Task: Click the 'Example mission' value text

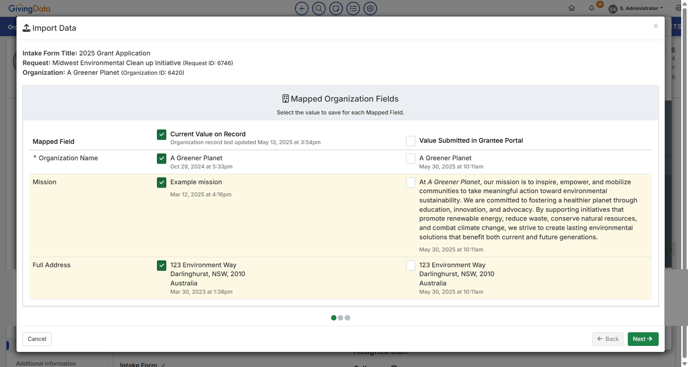Action: 196,182
